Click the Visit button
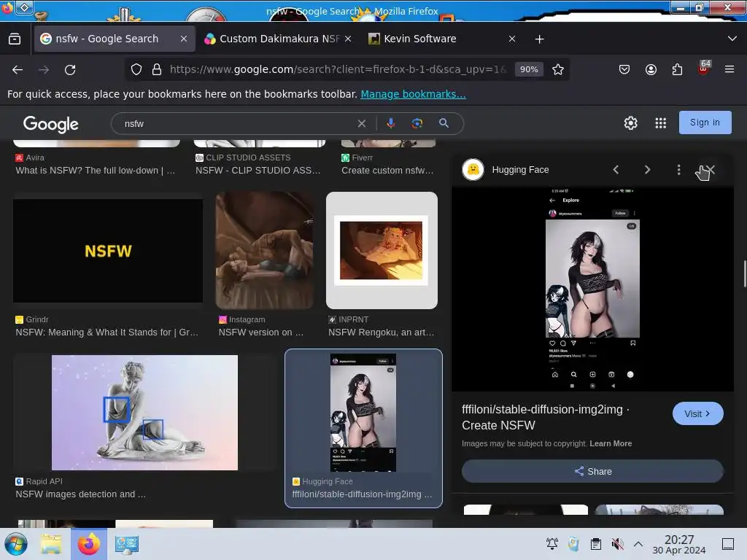The image size is (747, 560). click(x=697, y=414)
